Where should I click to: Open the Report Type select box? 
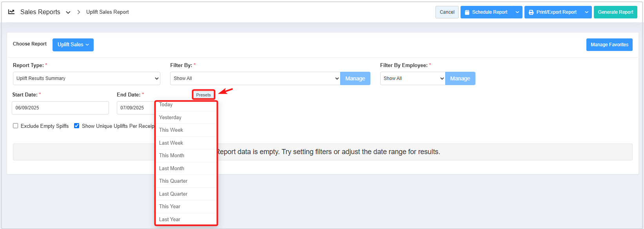pyautogui.click(x=86, y=78)
